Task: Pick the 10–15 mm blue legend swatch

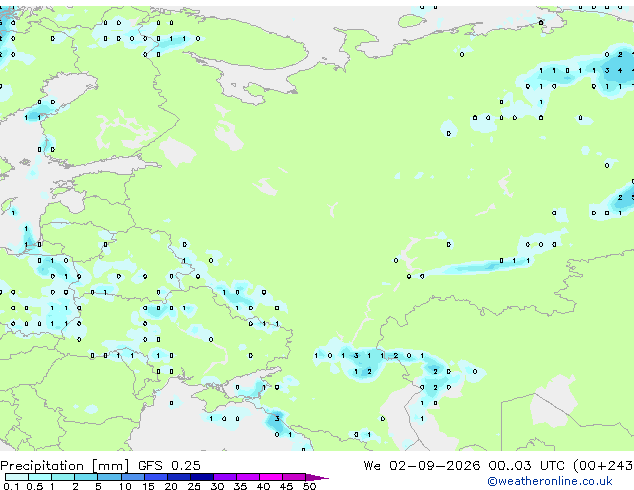Action: point(132,477)
